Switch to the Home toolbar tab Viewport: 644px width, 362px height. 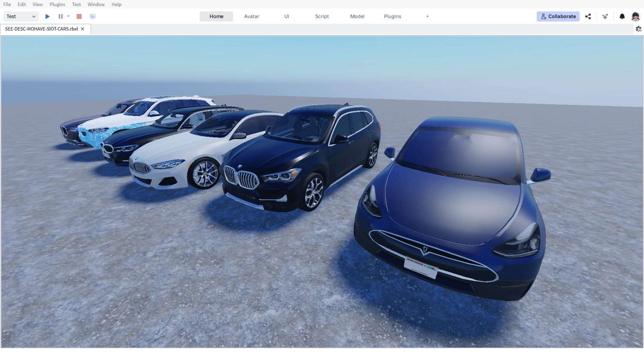pos(216,16)
